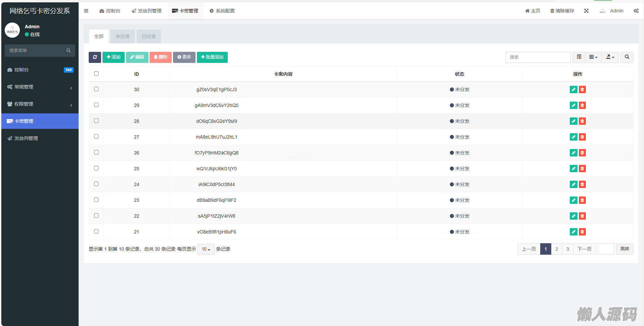This screenshot has width=644, height=326.
Task: Switch to the 未分发 tab
Action: 123,36
